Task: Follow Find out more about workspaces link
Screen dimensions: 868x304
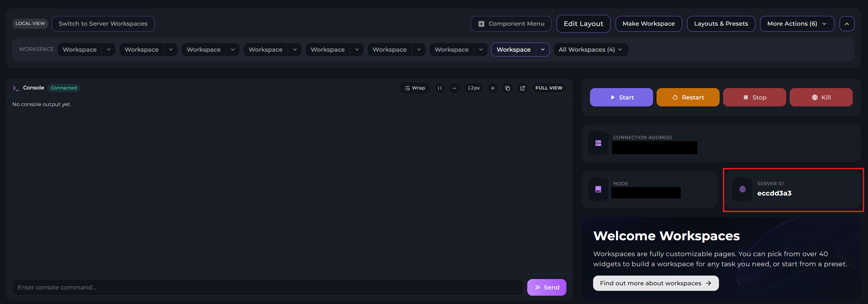Action: 656,283
